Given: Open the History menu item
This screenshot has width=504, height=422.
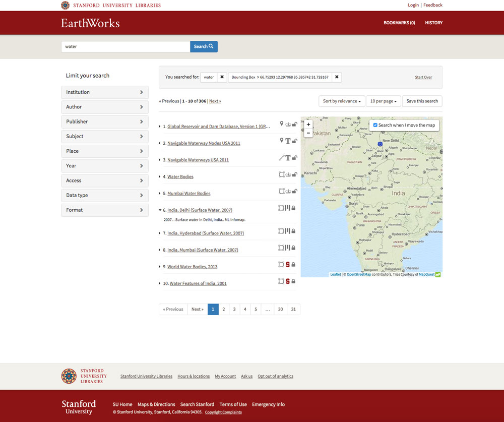Looking at the screenshot, I should coord(433,23).
